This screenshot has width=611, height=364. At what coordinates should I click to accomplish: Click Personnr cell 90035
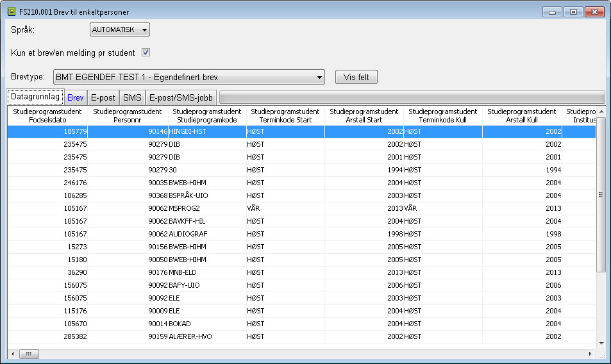point(128,183)
